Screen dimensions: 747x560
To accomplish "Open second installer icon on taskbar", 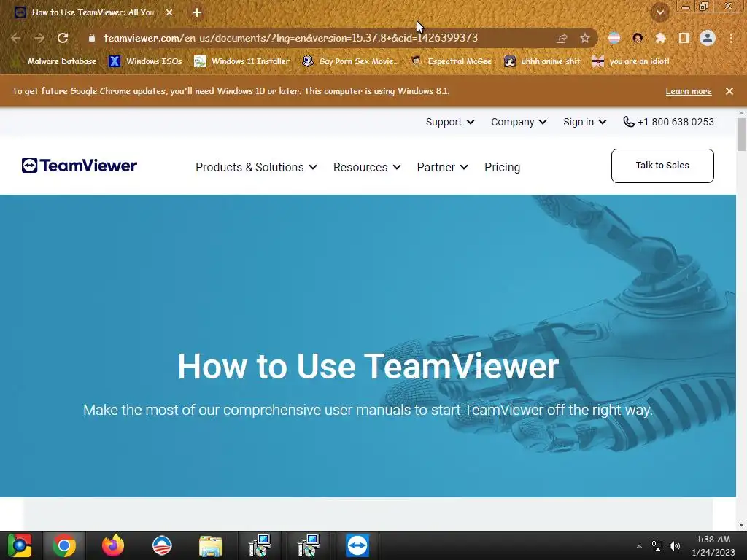I will (x=309, y=545).
